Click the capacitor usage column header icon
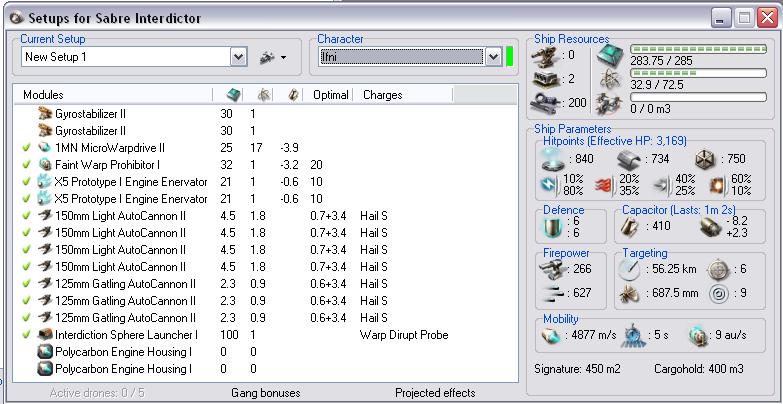The width and height of the screenshot is (783, 404). point(293,95)
